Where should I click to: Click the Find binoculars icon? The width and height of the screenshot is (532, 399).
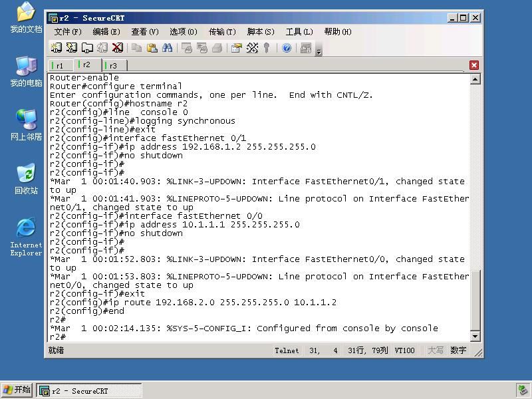168,48
